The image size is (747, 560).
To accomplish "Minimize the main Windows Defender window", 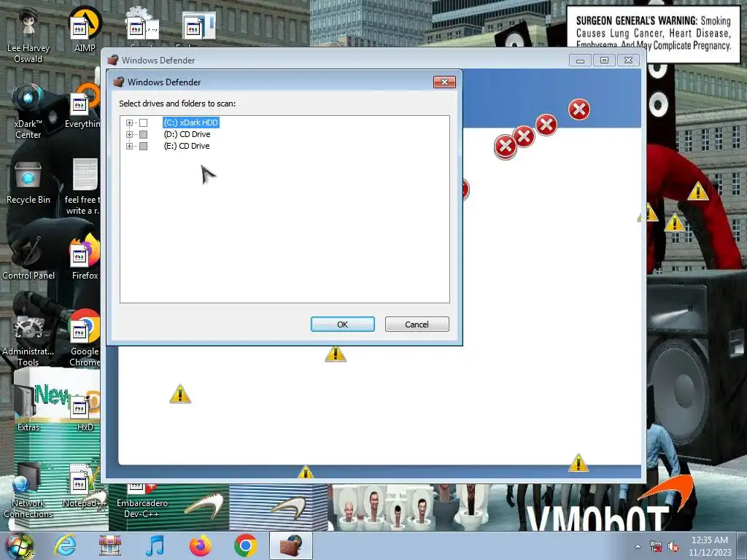I will [x=580, y=61].
